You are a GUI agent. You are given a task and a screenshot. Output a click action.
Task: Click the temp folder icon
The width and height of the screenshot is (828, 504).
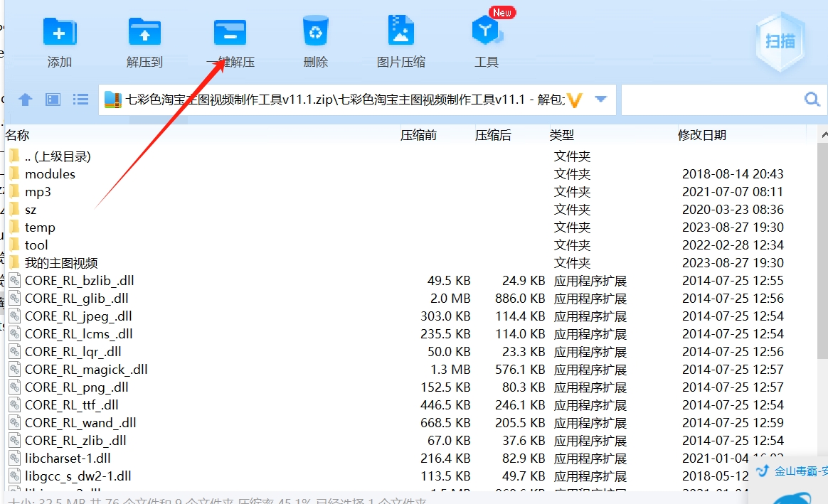[x=14, y=227]
